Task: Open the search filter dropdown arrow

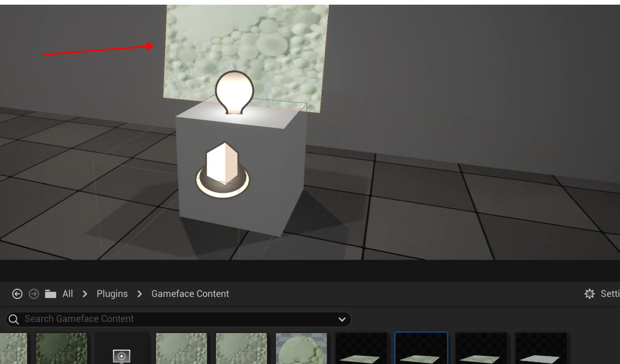Action: [342, 319]
